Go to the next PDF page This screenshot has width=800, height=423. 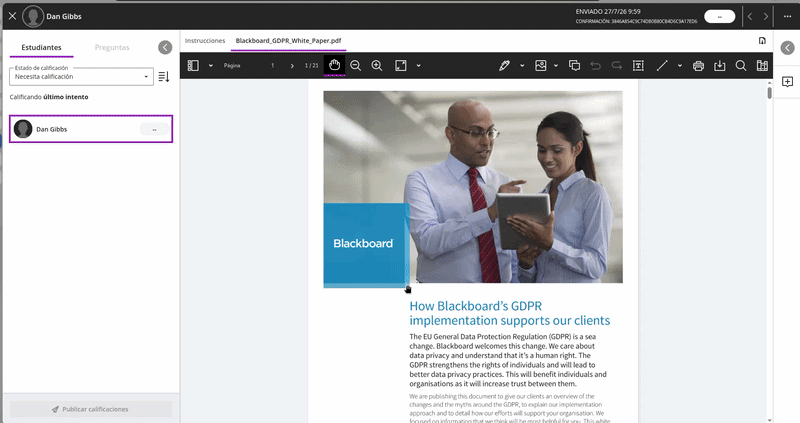pos(292,65)
